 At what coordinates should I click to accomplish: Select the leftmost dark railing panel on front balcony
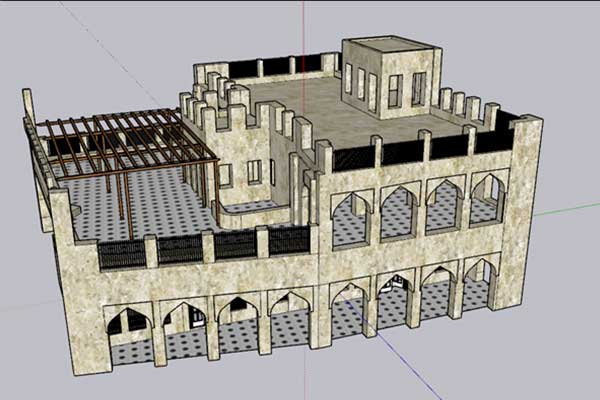tap(122, 254)
